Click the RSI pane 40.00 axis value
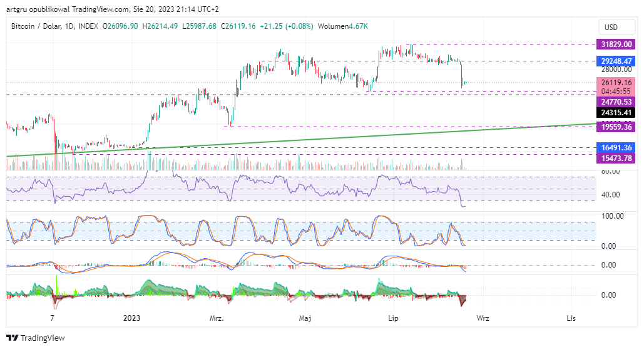The image size is (644, 349). pyautogui.click(x=610, y=195)
